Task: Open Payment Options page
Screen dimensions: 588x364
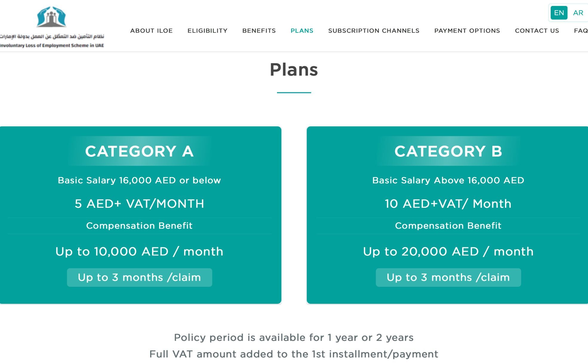Action: pos(467,31)
